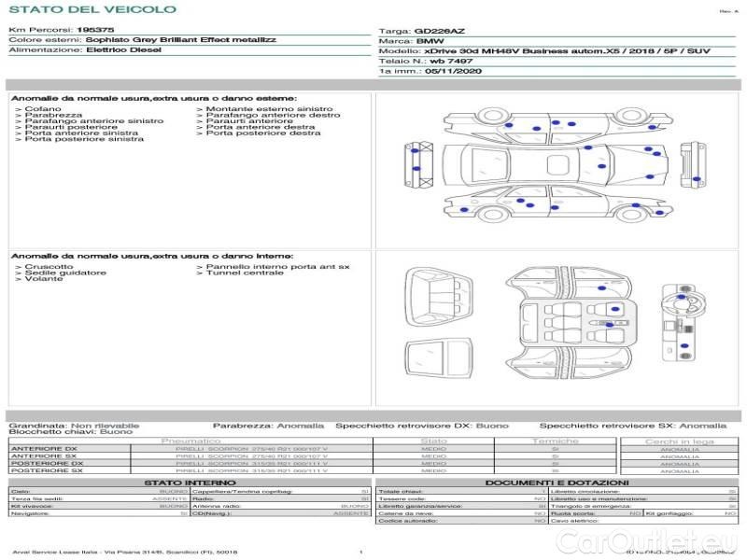Click the Tunnel centrale anomaly item

245,273
